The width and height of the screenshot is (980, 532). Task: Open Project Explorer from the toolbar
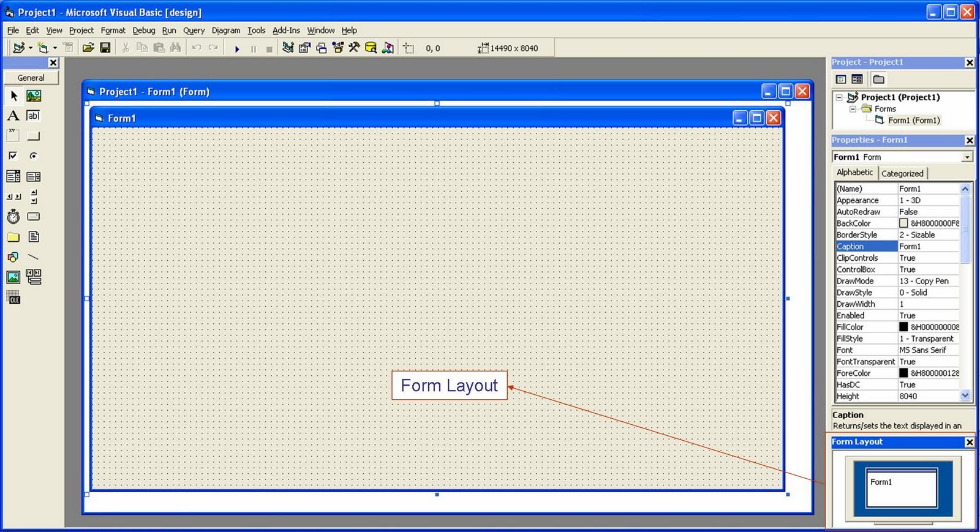[x=288, y=48]
